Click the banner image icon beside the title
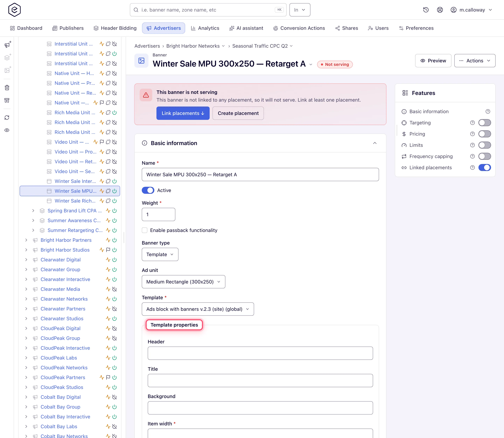The image size is (504, 438). [x=141, y=61]
